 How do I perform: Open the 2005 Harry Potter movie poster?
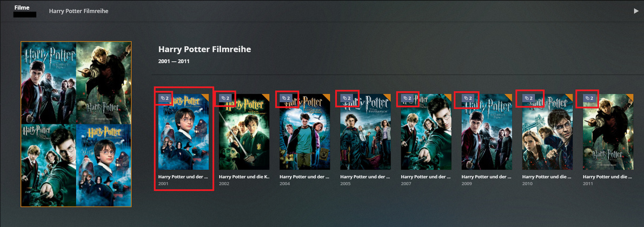tap(366, 132)
